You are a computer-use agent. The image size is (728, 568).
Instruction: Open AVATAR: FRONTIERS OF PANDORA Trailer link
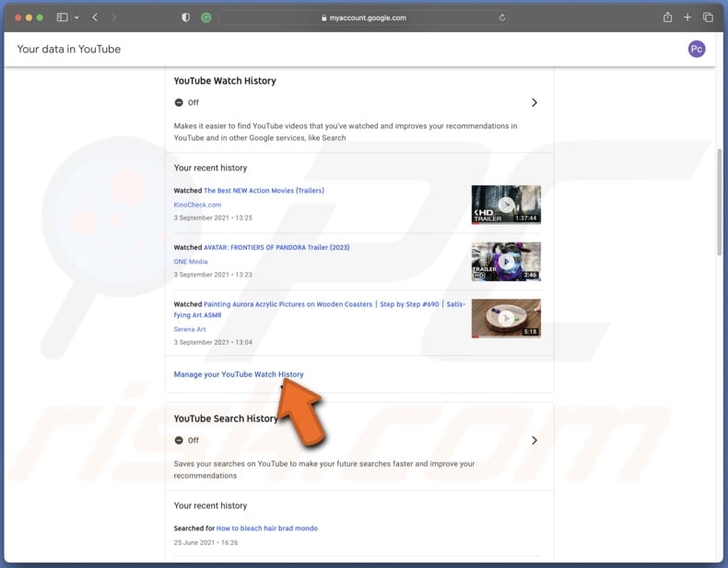coord(276,247)
